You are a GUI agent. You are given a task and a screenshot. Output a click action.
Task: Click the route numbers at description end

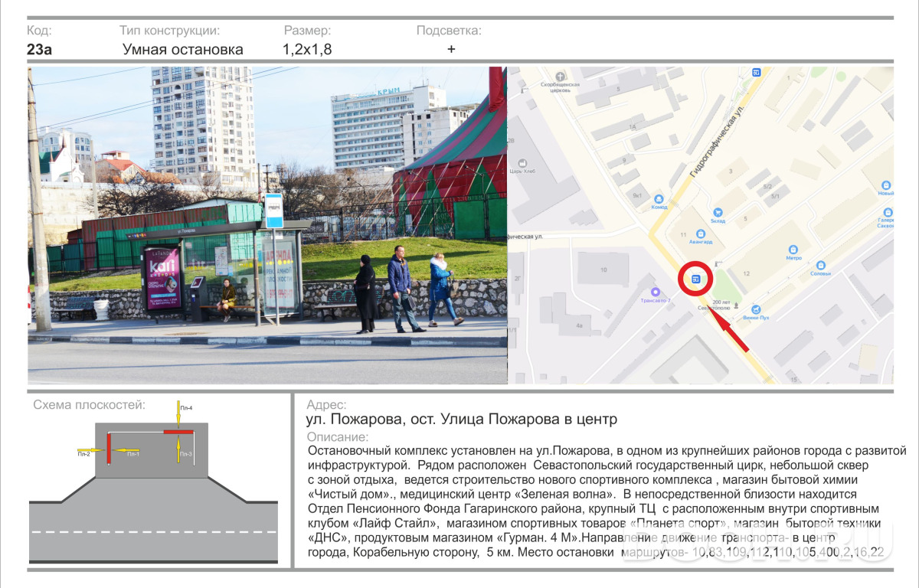tap(788, 552)
